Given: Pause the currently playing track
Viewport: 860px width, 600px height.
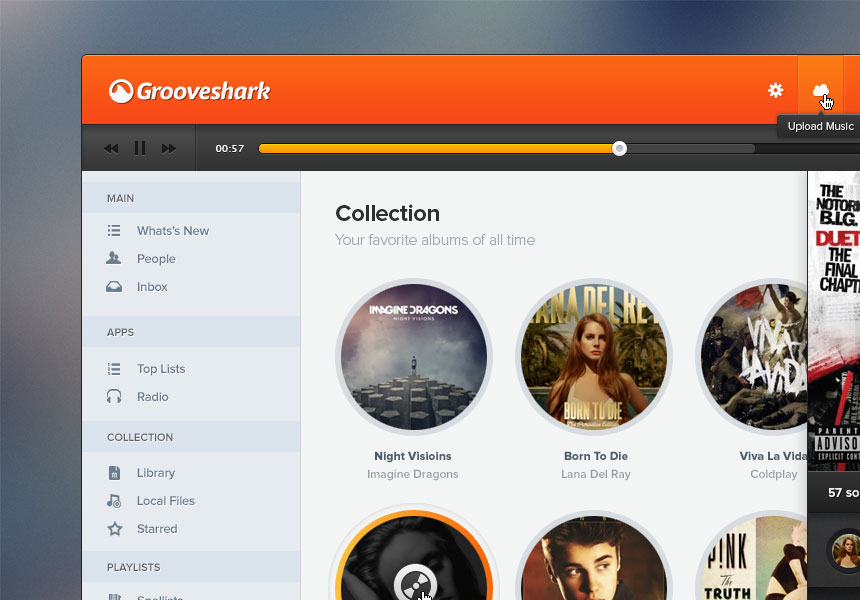Looking at the screenshot, I should [x=140, y=148].
